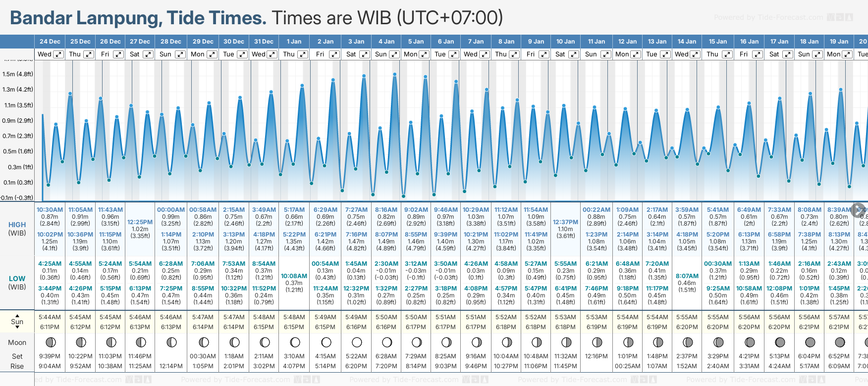This screenshot has width=868, height=386.
Task: Open expanded view for Fri 9 Jan
Action: [543, 54]
